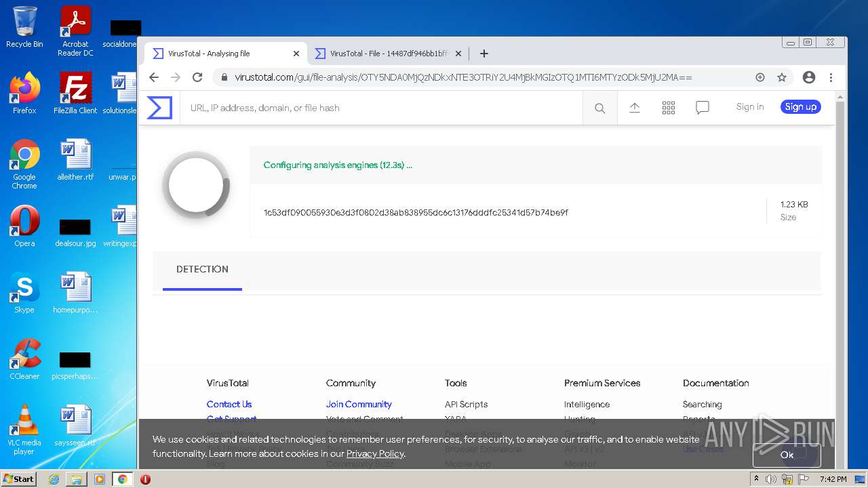Open Searching documentation link
868x488 pixels.
tap(703, 404)
